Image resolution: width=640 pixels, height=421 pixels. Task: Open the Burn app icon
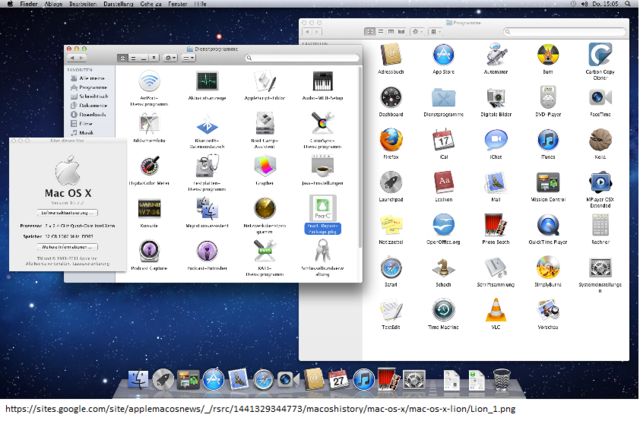click(x=548, y=55)
